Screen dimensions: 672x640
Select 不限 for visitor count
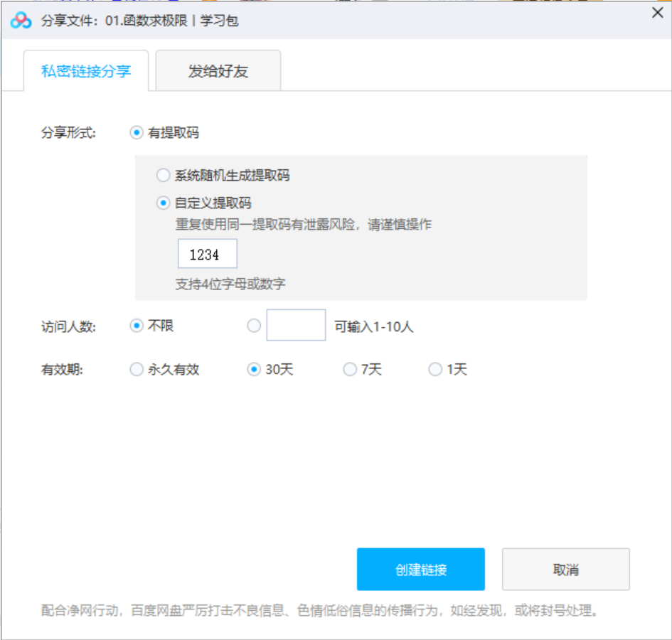137,326
